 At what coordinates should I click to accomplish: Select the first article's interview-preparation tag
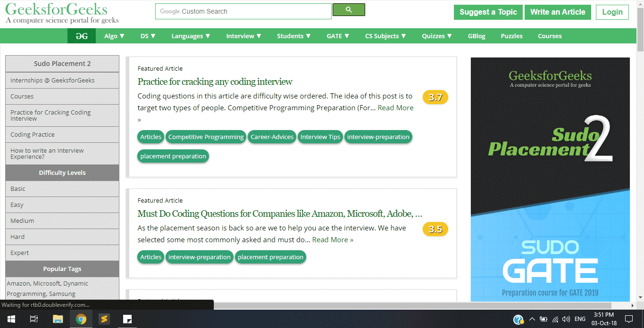point(378,137)
